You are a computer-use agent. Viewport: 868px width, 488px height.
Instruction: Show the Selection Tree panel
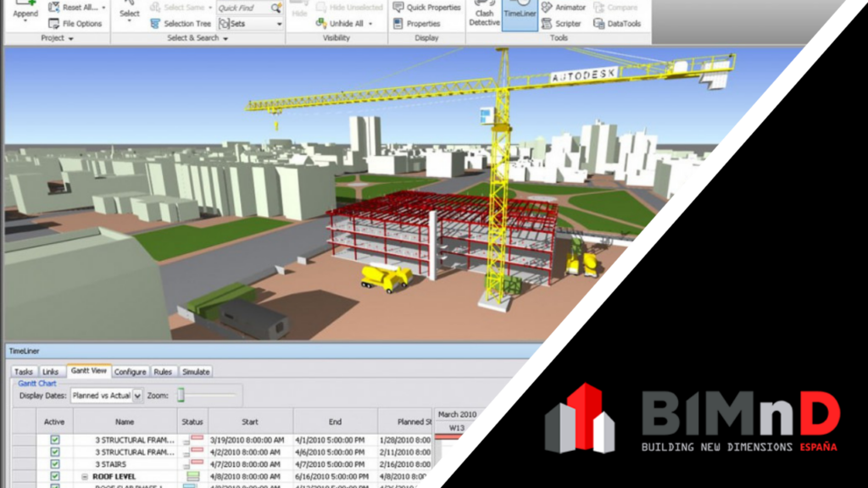181,24
